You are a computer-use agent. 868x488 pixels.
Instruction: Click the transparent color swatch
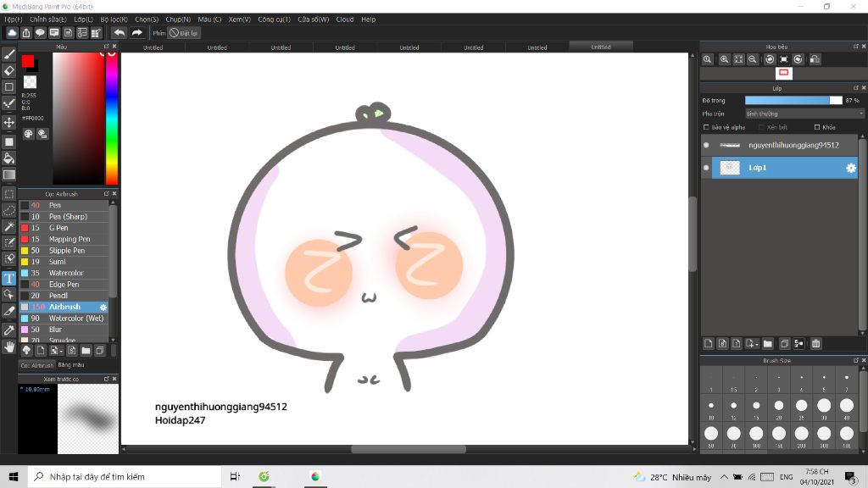(x=30, y=82)
